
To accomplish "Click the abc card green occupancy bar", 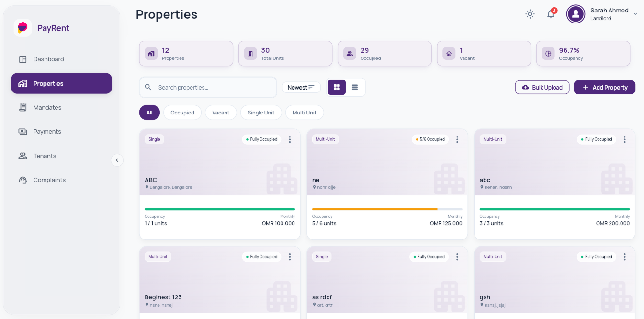I will [554, 209].
